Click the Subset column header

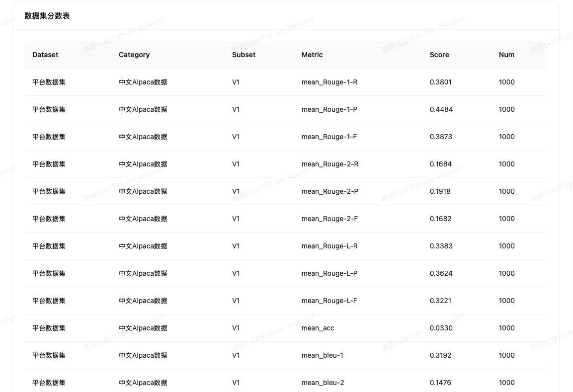pos(244,55)
